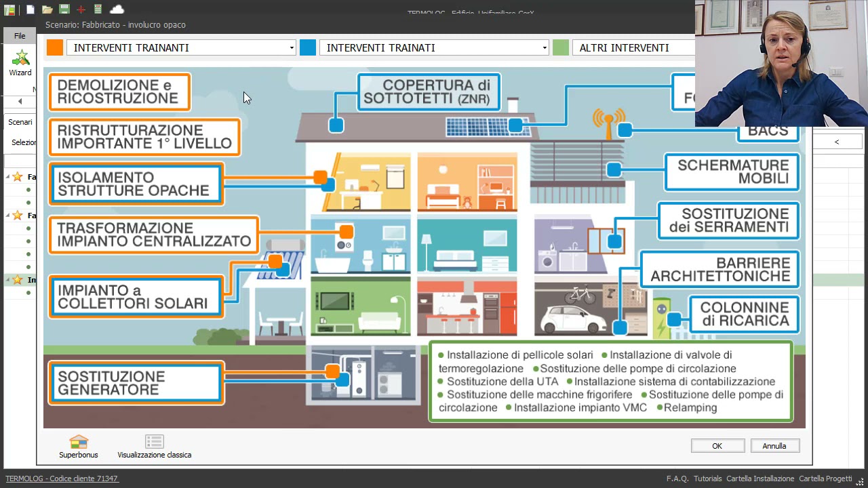The width and height of the screenshot is (868, 488).
Task: Click the solar collector marker on porch
Action: (x=283, y=270)
